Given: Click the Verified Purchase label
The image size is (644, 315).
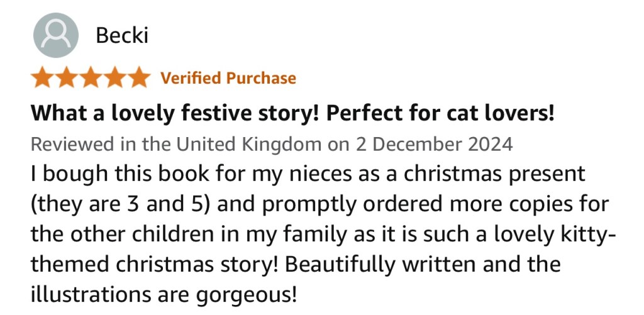Looking at the screenshot, I should [x=228, y=79].
